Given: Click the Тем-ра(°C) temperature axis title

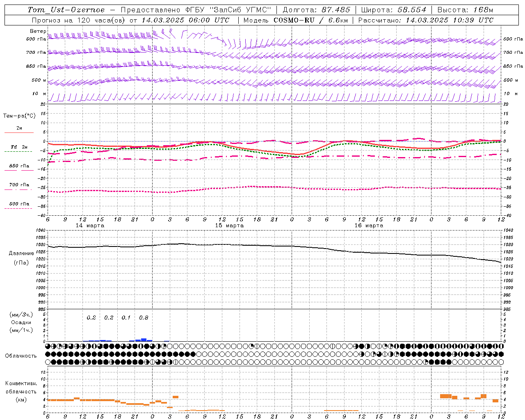Looking at the screenshot, I should point(19,116).
